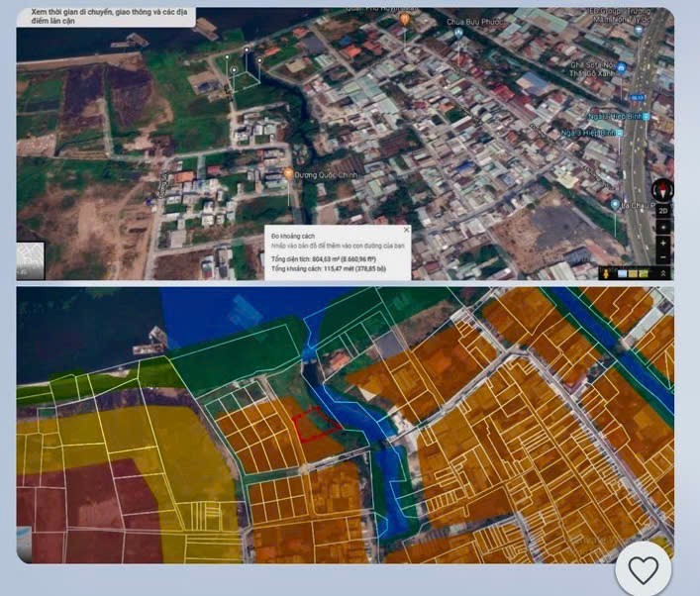Toggle the 2D map view button
This screenshot has height=596, width=700.
click(x=662, y=210)
